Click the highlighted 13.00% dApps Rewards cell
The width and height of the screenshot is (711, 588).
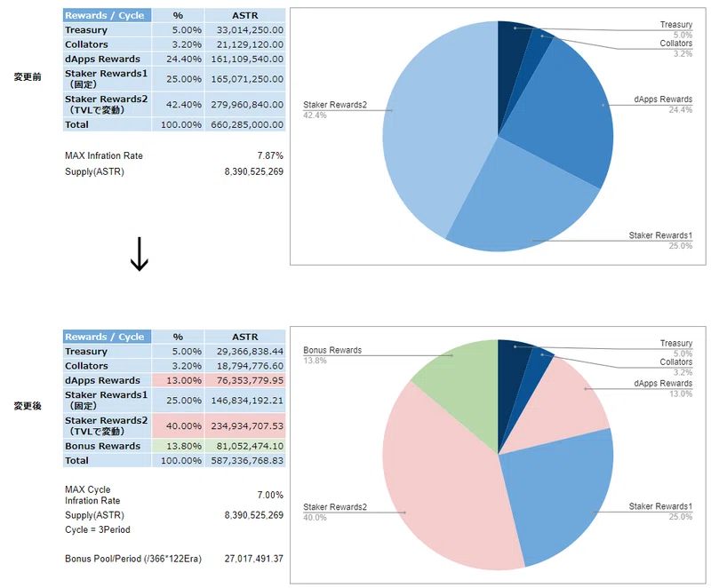[x=179, y=380]
